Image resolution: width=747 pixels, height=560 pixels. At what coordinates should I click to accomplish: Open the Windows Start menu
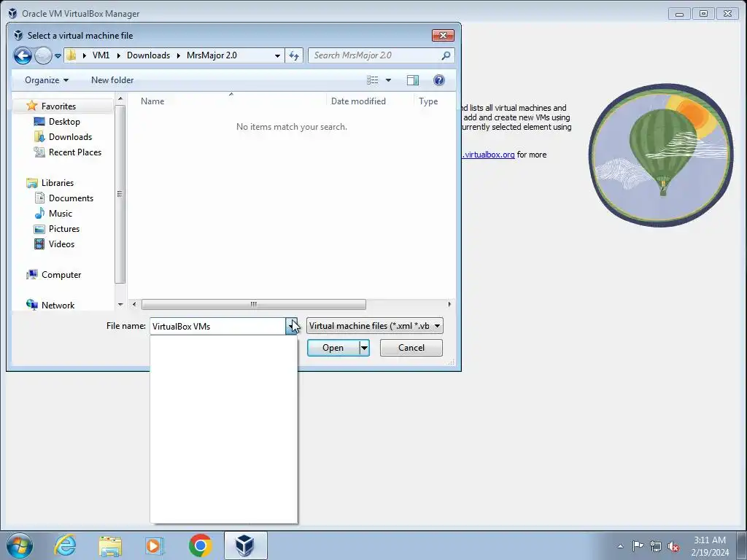pyautogui.click(x=20, y=545)
